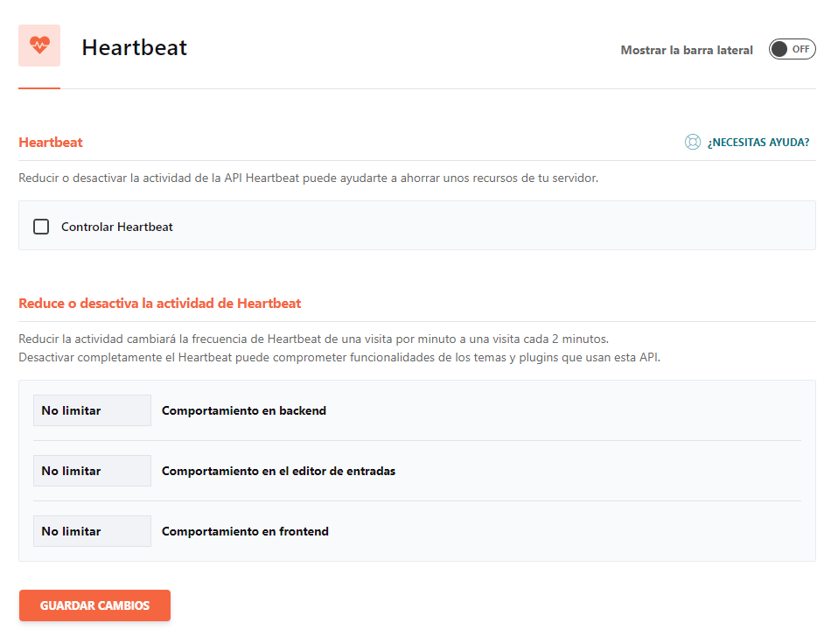
Task: Expand the post editor behavior dropdown
Action: coord(92,471)
